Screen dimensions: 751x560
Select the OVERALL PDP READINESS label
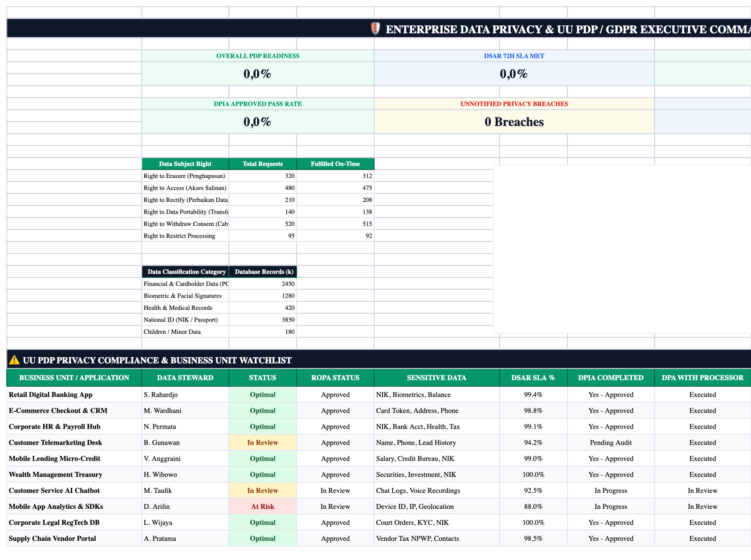tap(258, 56)
